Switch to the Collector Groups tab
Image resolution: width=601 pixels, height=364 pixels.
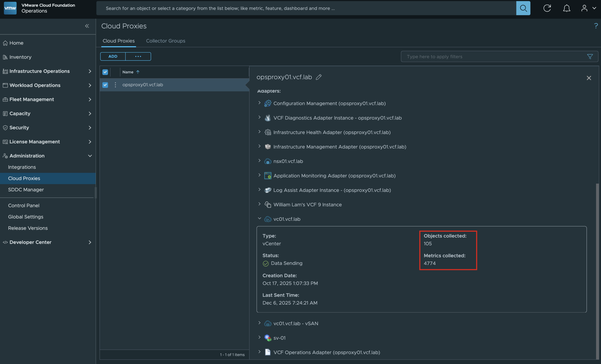coord(165,41)
